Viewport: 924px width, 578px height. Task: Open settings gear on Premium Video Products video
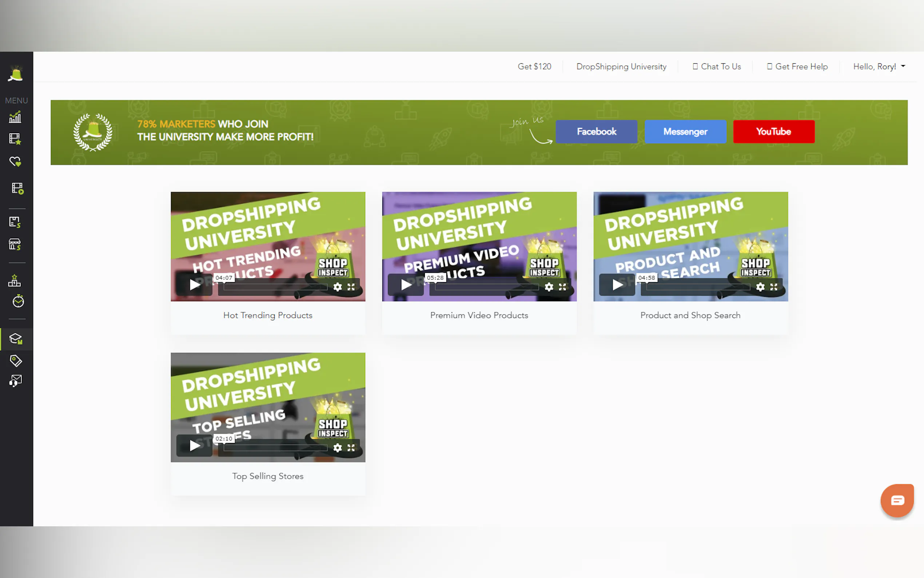(549, 287)
